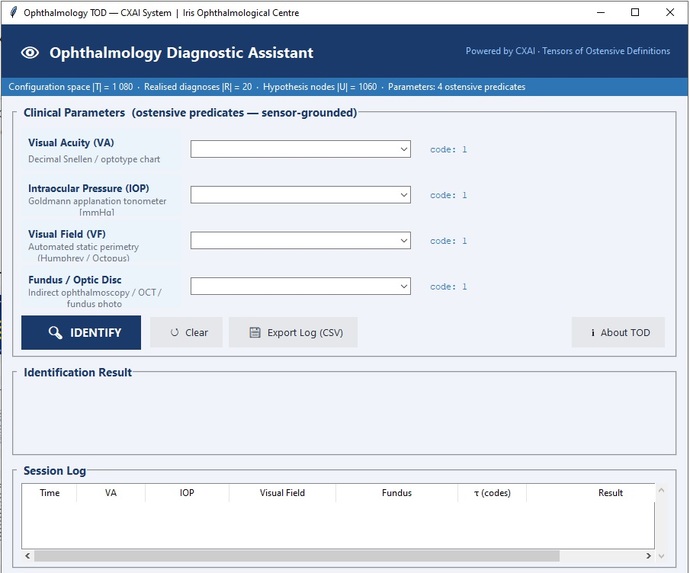
Task: Click the Fundus column header in the Session Log
Action: click(x=396, y=493)
